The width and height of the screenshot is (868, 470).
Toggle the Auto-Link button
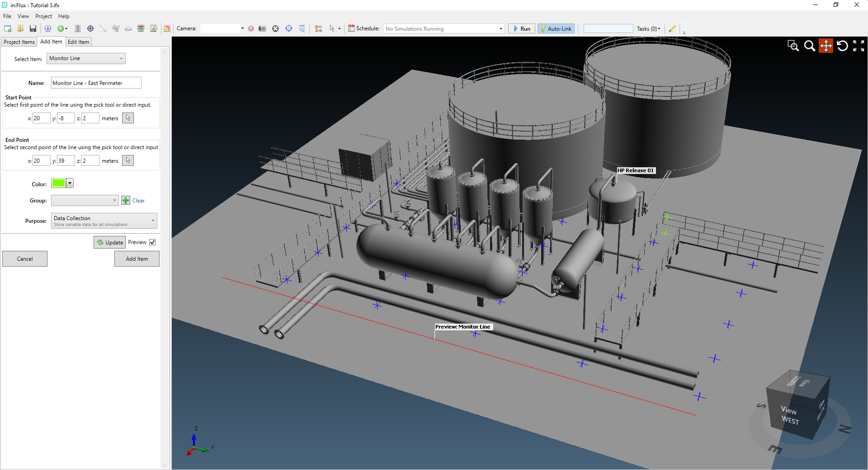point(556,28)
